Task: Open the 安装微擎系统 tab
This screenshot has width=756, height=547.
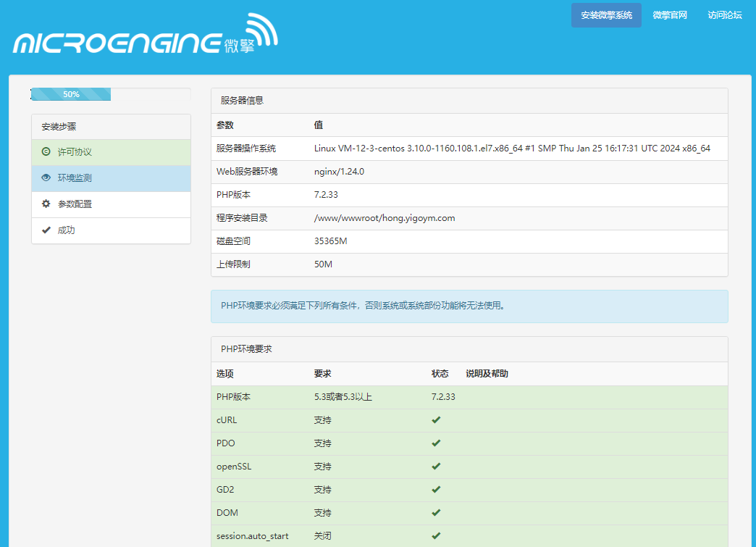Action: point(606,15)
